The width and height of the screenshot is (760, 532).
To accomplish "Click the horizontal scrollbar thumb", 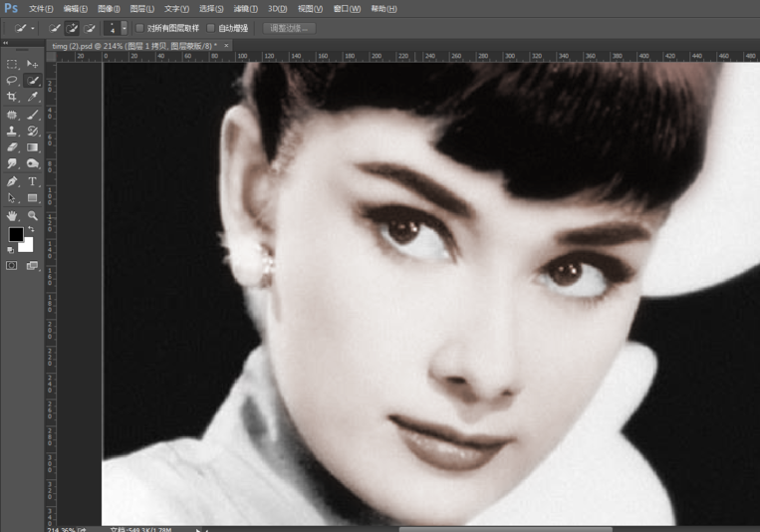I will click(x=506, y=529).
